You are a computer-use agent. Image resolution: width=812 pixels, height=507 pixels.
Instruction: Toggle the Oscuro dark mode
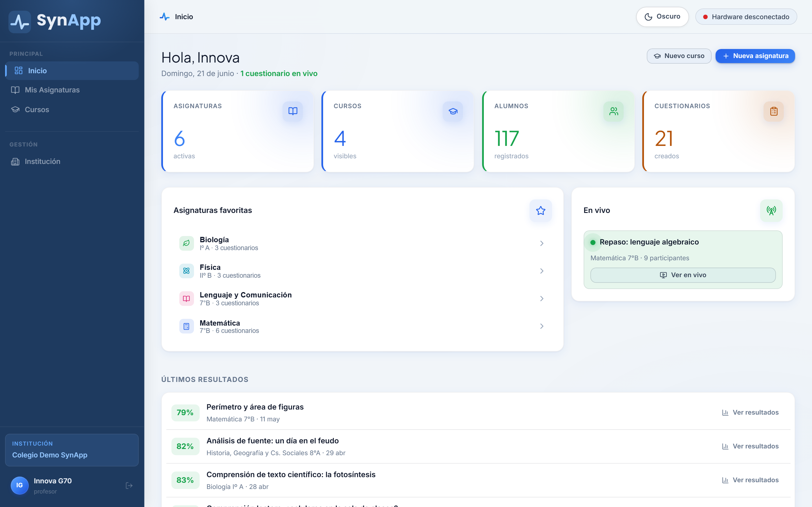662,17
